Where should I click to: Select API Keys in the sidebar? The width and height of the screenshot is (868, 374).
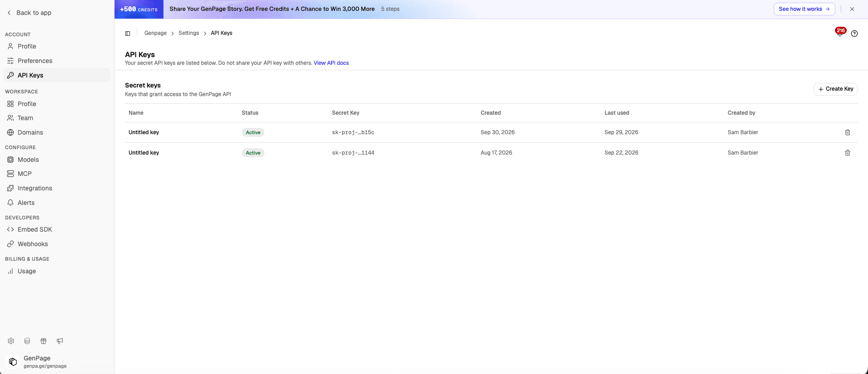[x=57, y=75]
